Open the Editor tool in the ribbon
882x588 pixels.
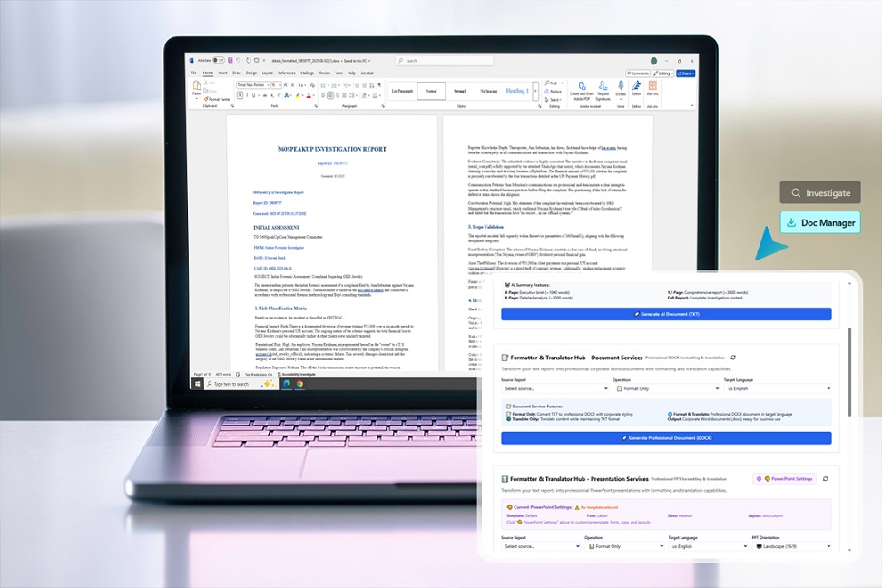636,88
